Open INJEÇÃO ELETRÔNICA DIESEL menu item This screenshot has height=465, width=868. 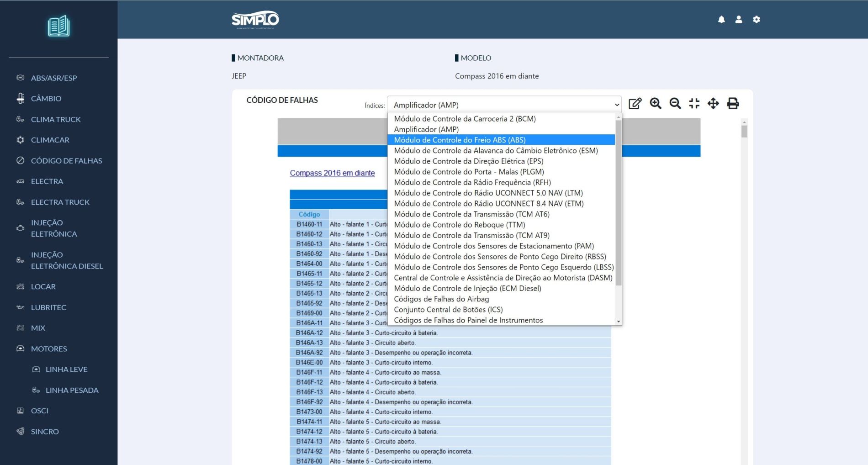[x=67, y=260]
